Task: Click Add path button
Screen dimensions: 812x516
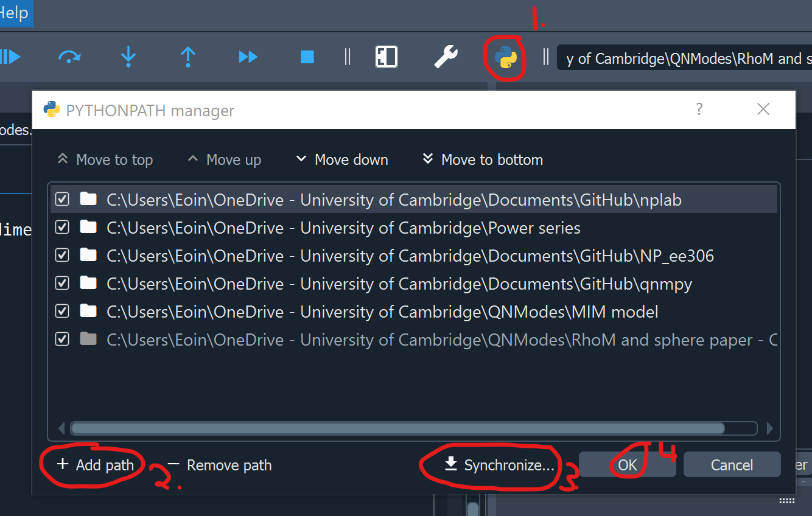Action: tap(95, 465)
